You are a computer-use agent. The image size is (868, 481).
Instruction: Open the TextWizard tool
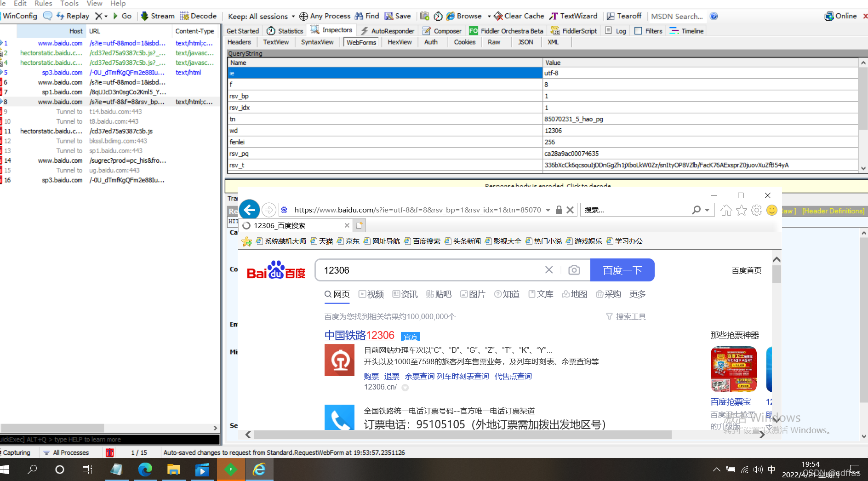click(x=574, y=16)
